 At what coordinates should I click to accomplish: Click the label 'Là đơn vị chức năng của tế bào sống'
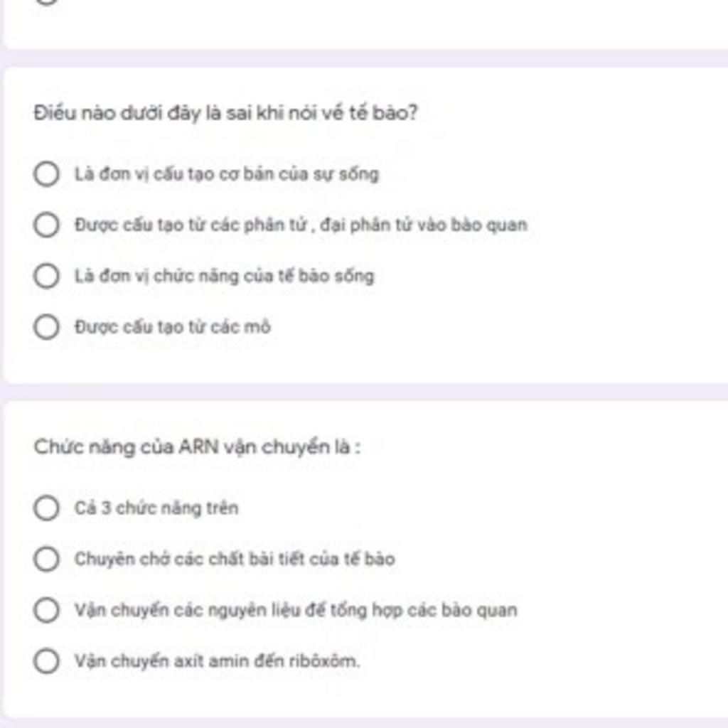point(224,276)
